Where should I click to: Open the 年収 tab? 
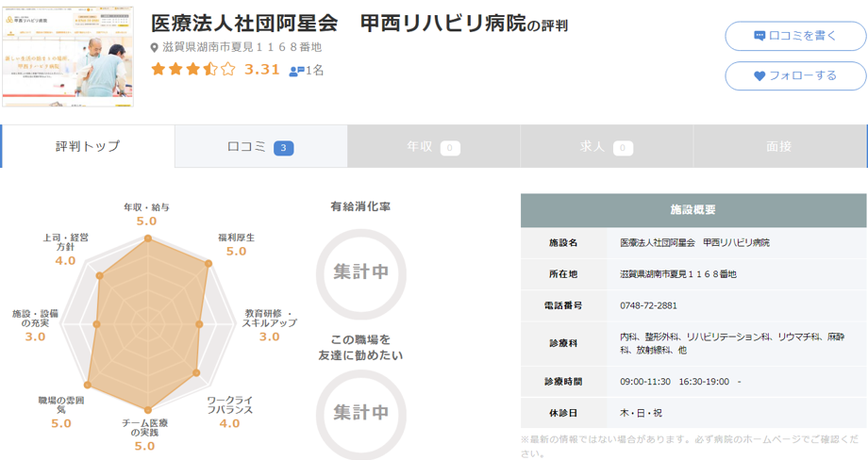[x=434, y=146]
